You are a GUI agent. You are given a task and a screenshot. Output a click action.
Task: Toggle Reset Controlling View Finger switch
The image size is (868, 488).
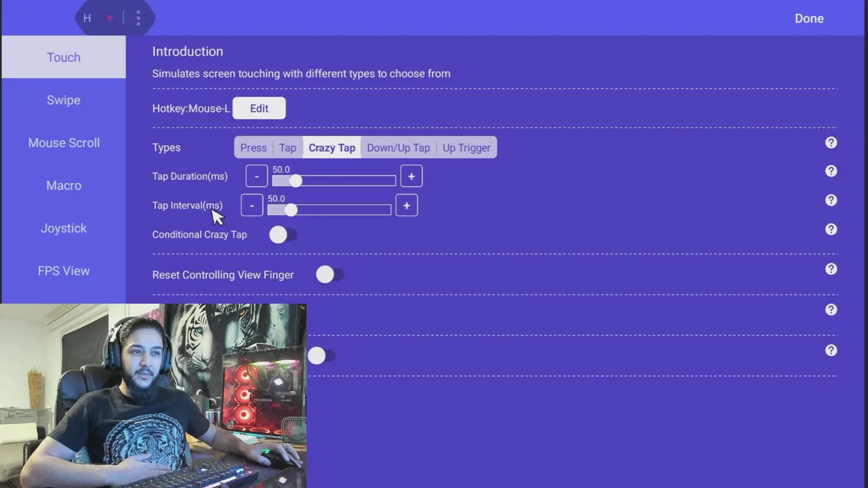tap(330, 274)
